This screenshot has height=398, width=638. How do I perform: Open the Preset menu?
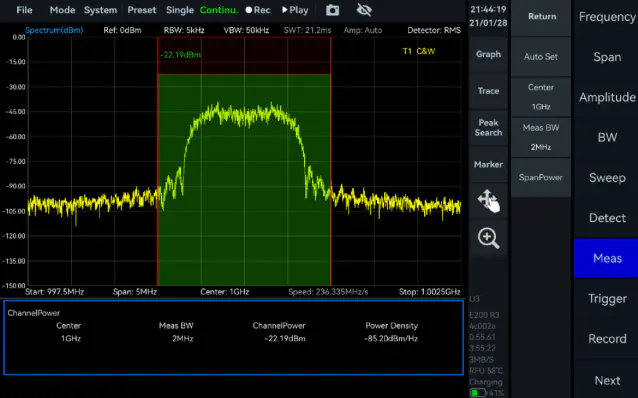coord(142,10)
